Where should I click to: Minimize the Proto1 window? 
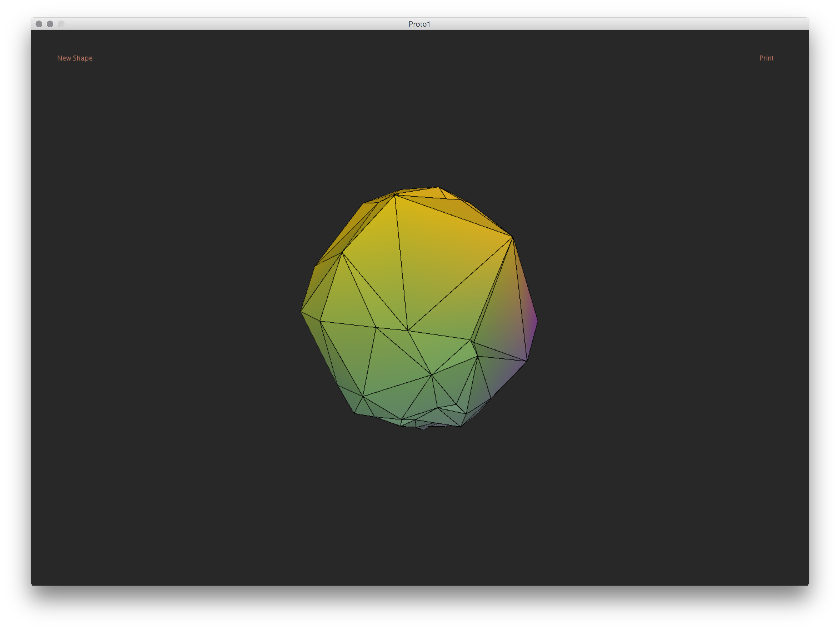[50, 24]
